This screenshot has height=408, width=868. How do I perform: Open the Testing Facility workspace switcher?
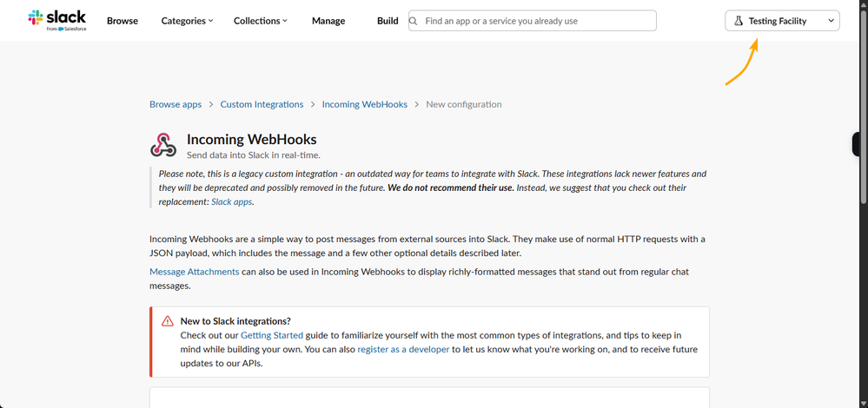(782, 21)
